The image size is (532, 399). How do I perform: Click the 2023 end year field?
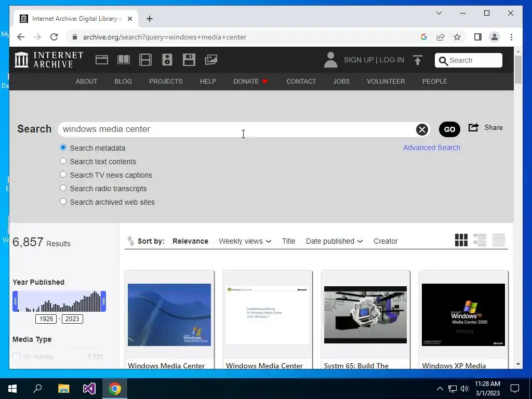coord(72,319)
